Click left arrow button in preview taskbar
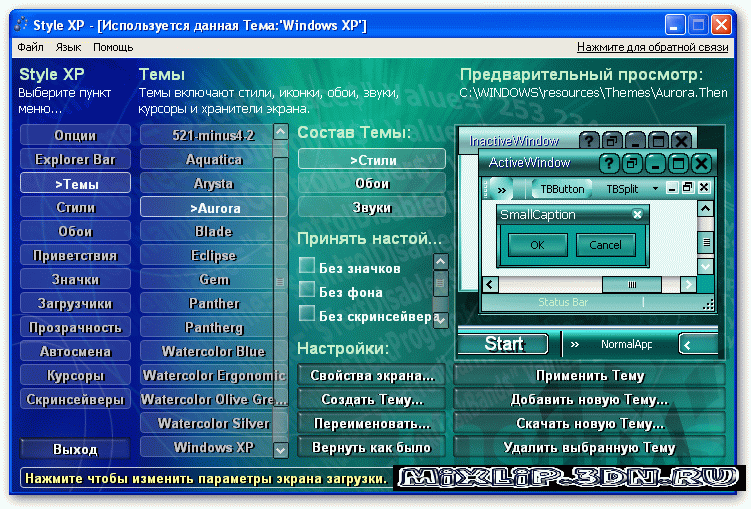Image resolution: width=751 pixels, height=509 pixels. point(698,344)
